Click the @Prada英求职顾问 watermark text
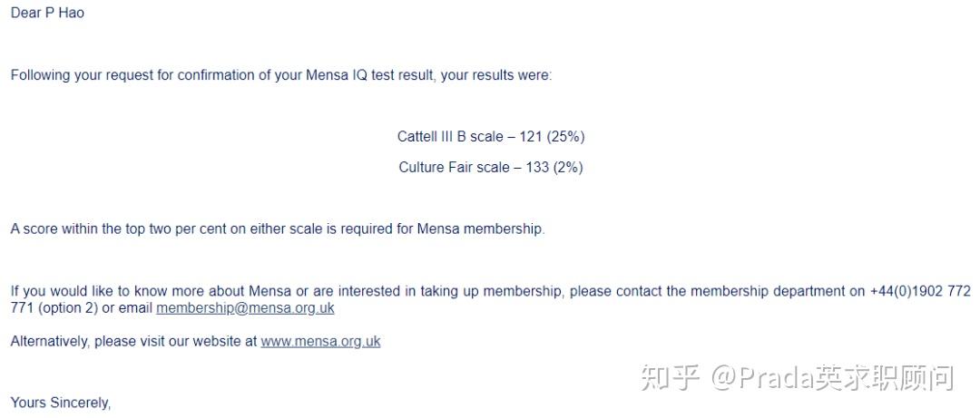The height and width of the screenshot is (418, 980). [x=832, y=377]
